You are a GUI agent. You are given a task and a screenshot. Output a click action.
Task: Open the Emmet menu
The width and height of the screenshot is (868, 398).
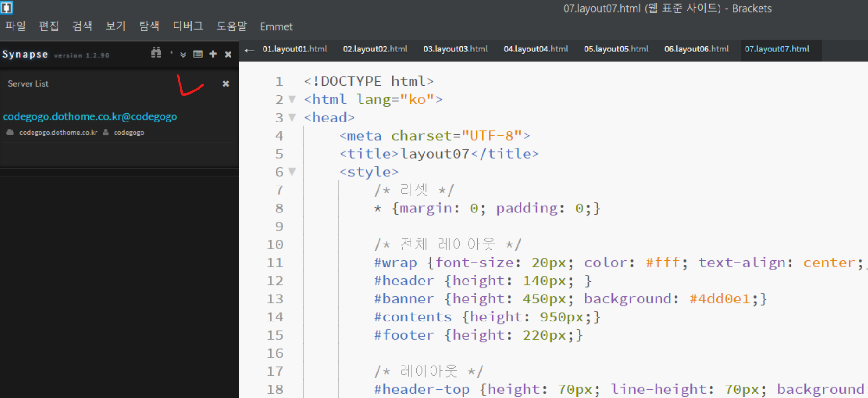click(276, 26)
